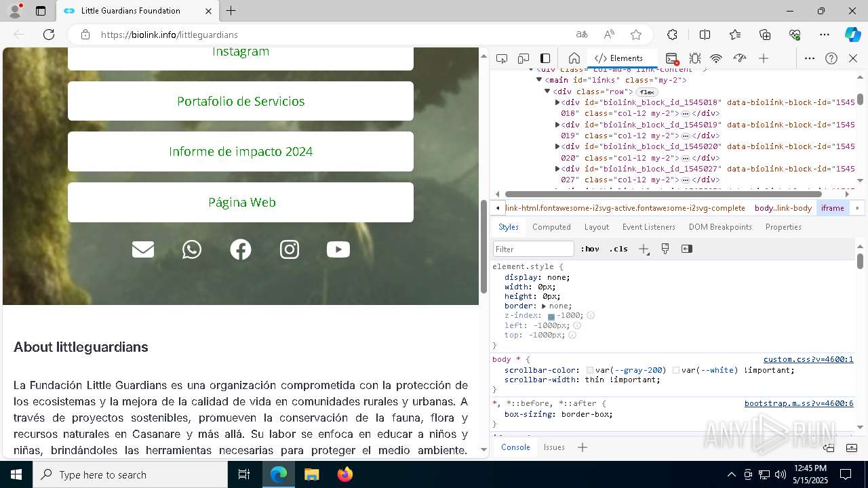This screenshot has width=868, height=488.
Task: Open Customize and control DevTools ellipsis menu
Action: pos(810,58)
